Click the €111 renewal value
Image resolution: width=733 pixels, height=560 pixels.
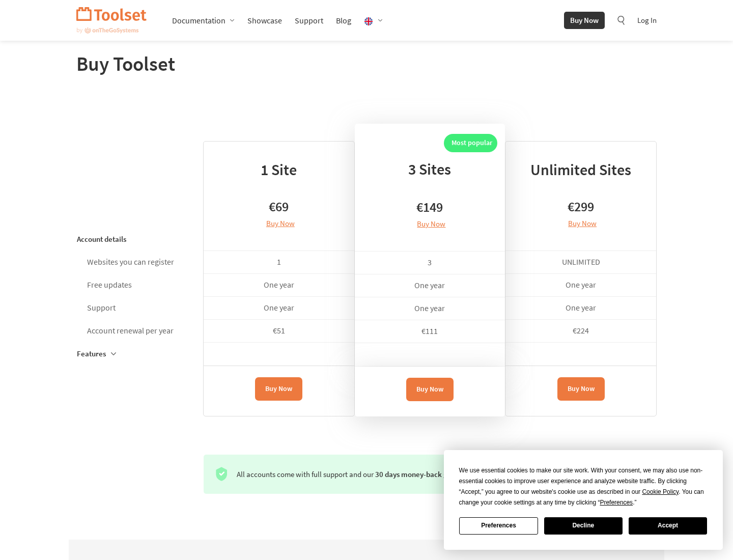430,331
